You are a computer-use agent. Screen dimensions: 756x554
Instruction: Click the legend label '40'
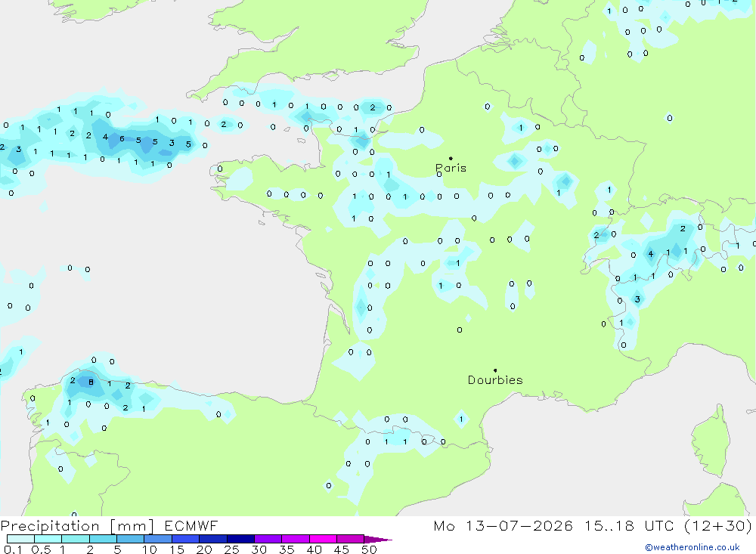coord(314,549)
